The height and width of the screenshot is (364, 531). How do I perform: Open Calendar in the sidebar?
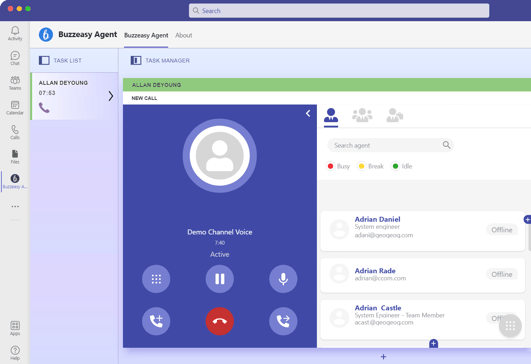[15, 107]
